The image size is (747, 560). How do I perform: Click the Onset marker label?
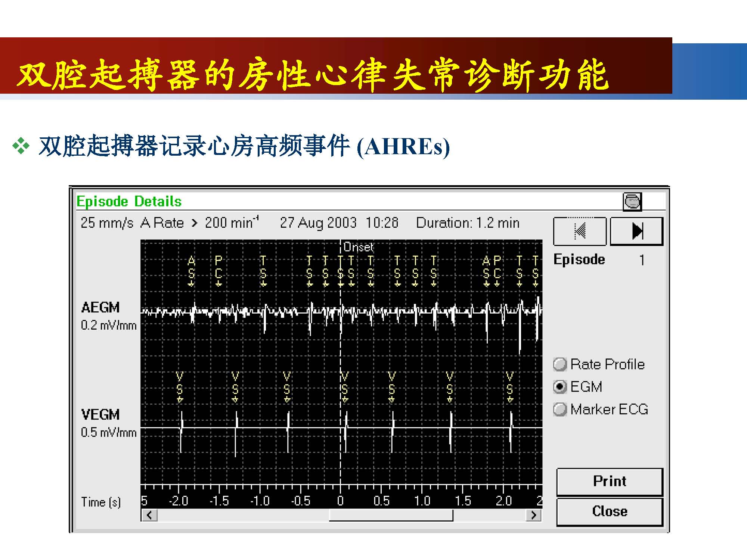tap(358, 247)
